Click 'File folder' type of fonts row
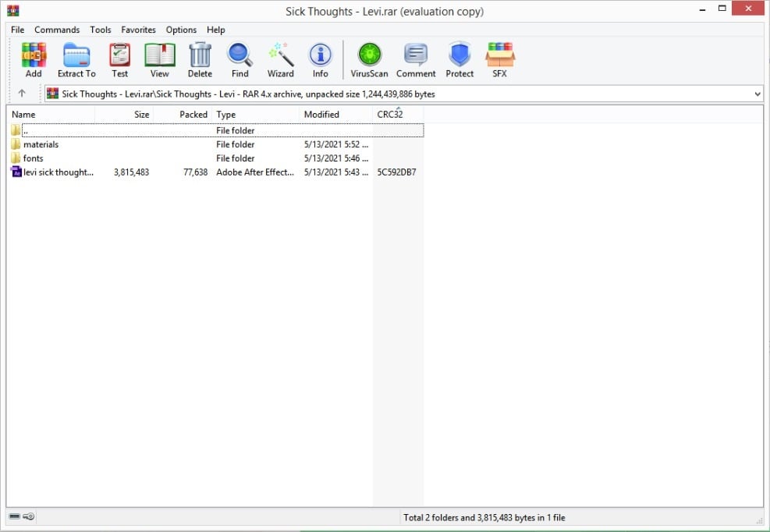The height and width of the screenshot is (532, 770). pyautogui.click(x=236, y=158)
